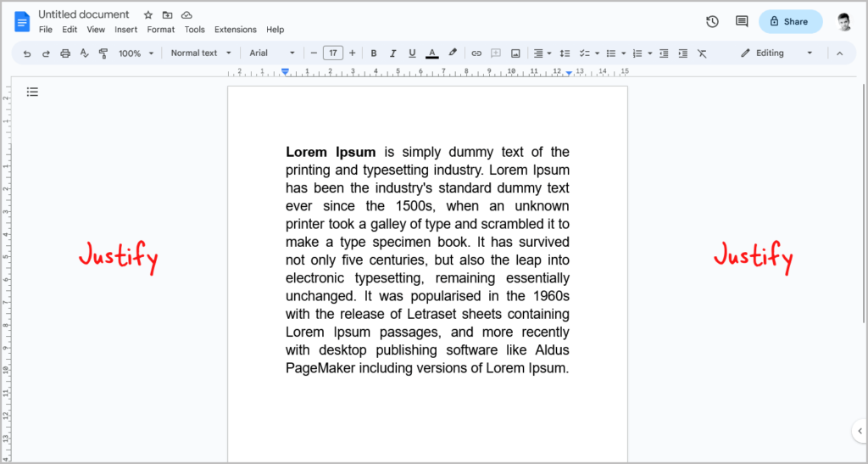Insert a bulleted list
The height and width of the screenshot is (464, 868).
(x=611, y=53)
